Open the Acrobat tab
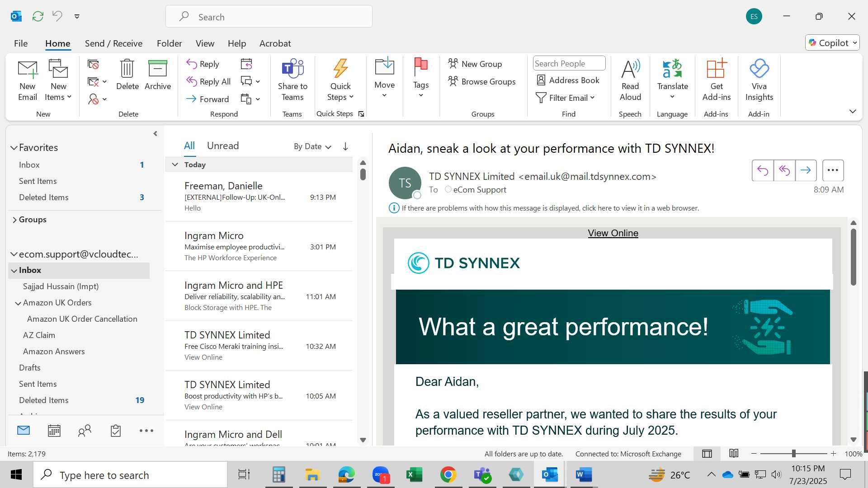 275,43
